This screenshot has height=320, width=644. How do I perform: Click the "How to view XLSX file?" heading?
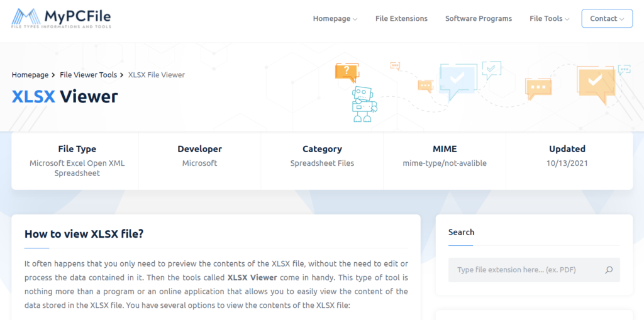pyautogui.click(x=84, y=234)
